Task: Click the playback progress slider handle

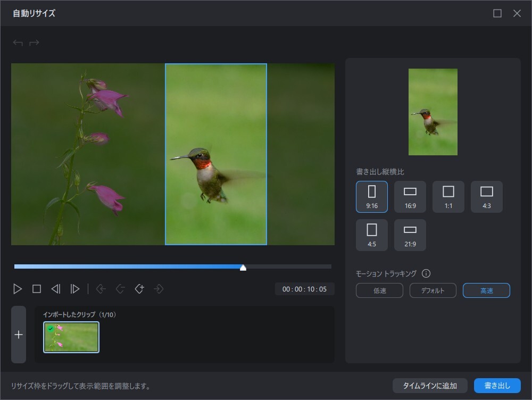Action: click(243, 268)
